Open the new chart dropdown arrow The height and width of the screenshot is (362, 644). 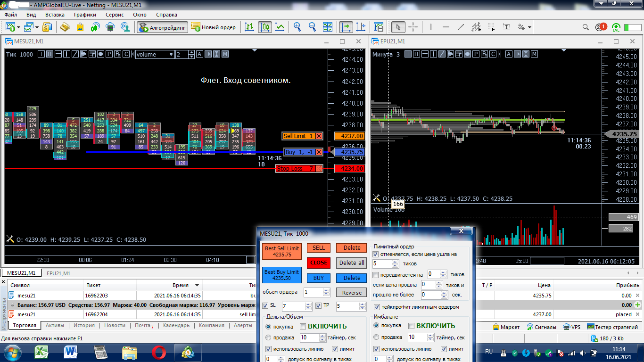coord(18,27)
